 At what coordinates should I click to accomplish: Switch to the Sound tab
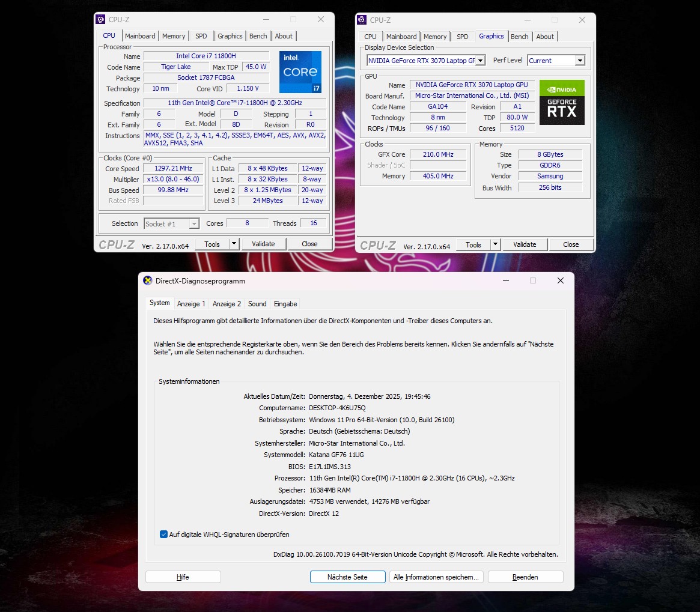point(257,303)
